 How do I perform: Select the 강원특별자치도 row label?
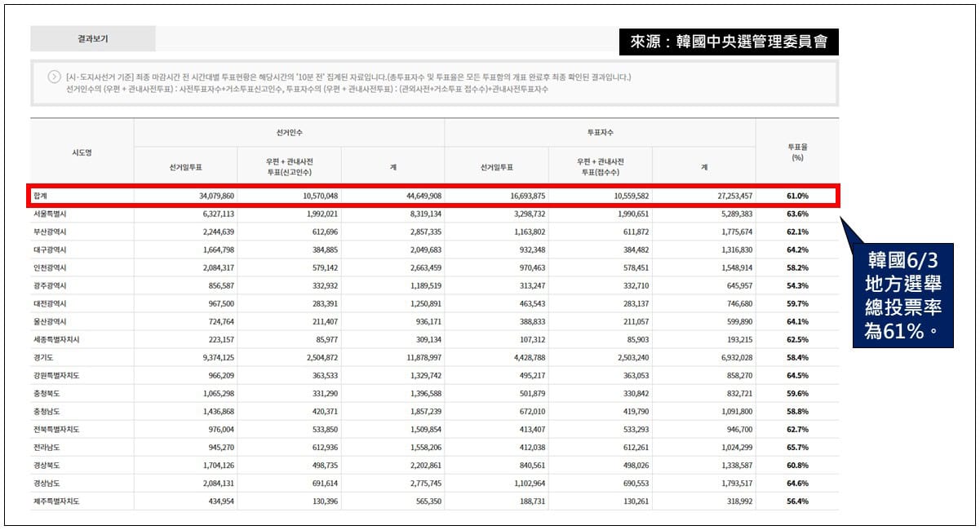(x=56, y=376)
